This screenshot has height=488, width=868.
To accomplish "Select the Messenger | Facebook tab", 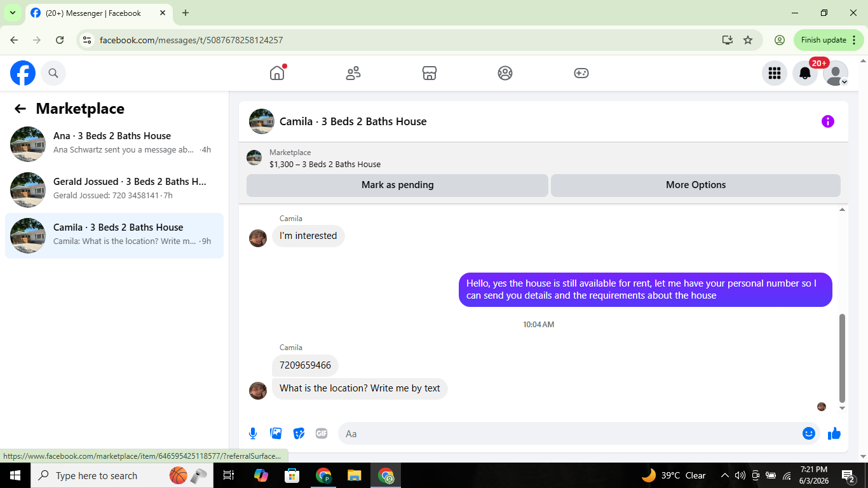I will click(98, 13).
